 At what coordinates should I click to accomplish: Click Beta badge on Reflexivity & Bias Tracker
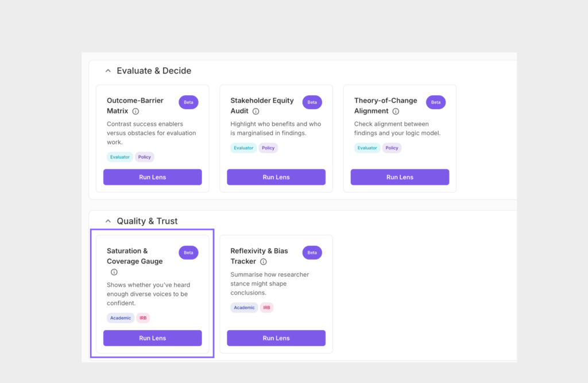pyautogui.click(x=312, y=253)
